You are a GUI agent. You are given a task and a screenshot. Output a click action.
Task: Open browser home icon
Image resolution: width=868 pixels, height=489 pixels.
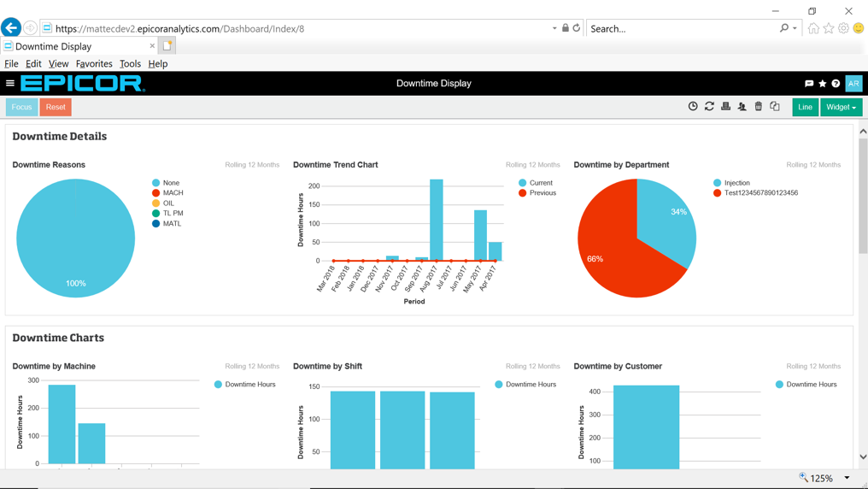[813, 28]
